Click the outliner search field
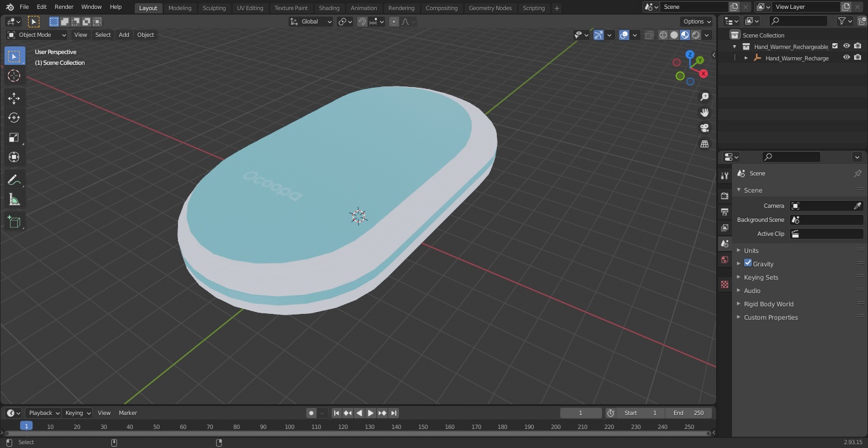This screenshot has height=448, width=868. (797, 21)
